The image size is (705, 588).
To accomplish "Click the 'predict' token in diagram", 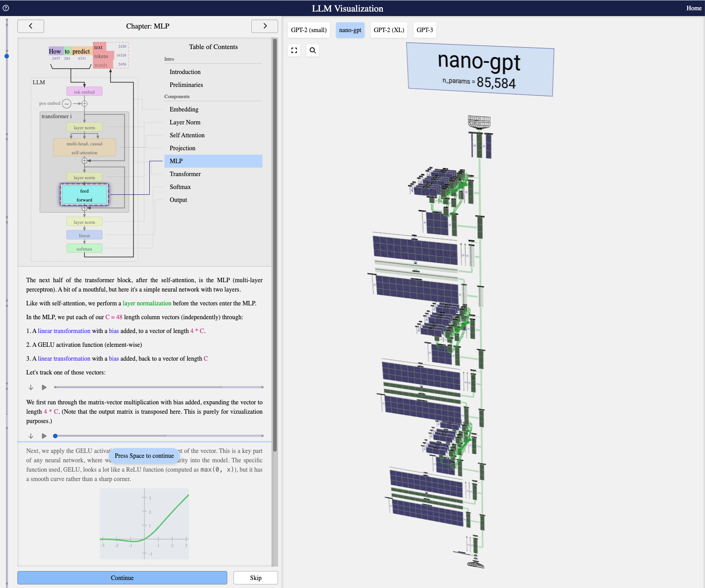I will (81, 52).
